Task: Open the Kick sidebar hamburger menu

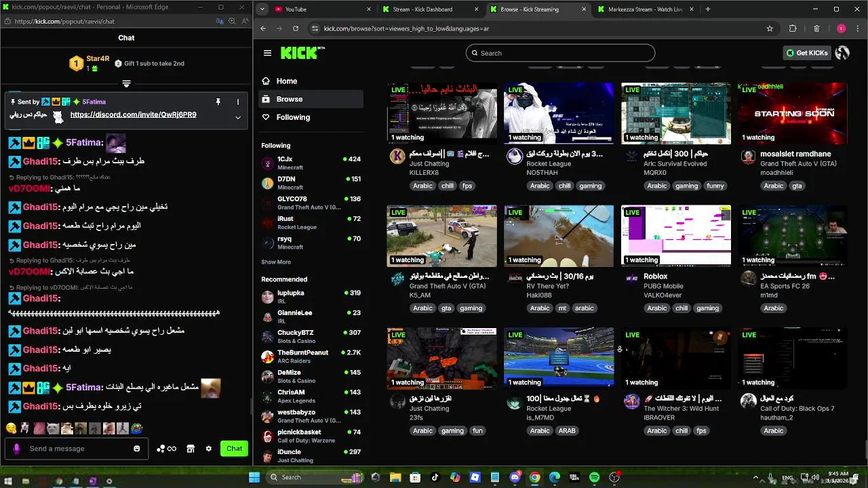Action: click(x=267, y=53)
